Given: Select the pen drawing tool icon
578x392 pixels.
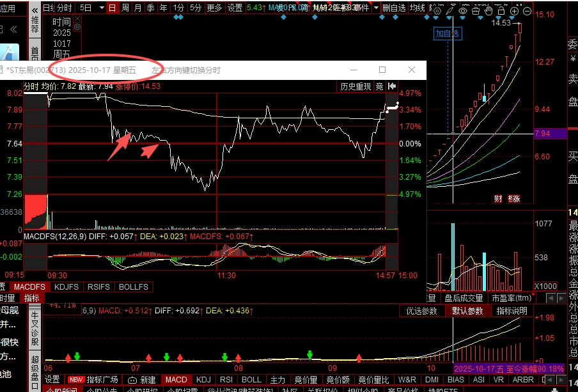Looking at the screenshot, I should (x=449, y=11).
